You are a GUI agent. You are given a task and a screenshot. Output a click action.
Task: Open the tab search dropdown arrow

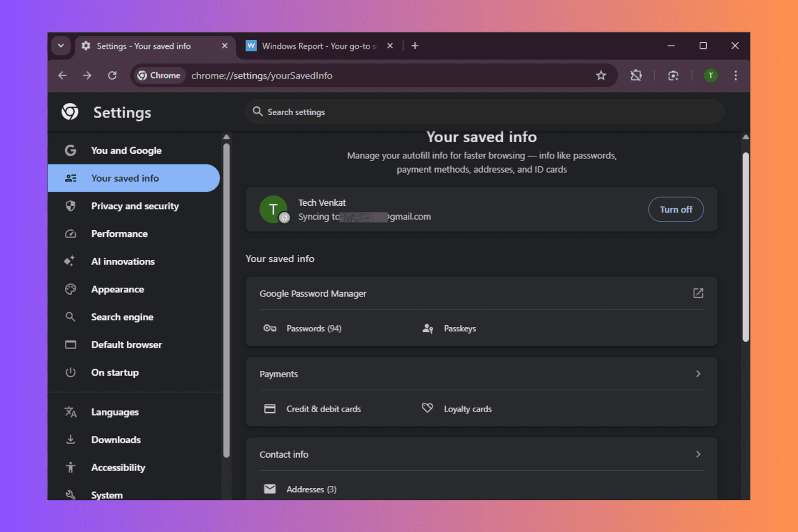tap(61, 46)
